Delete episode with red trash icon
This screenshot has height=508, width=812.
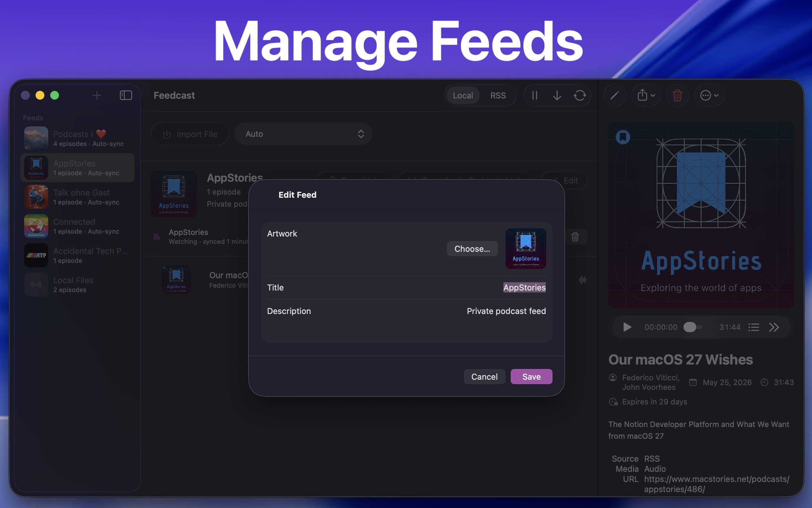pos(678,96)
